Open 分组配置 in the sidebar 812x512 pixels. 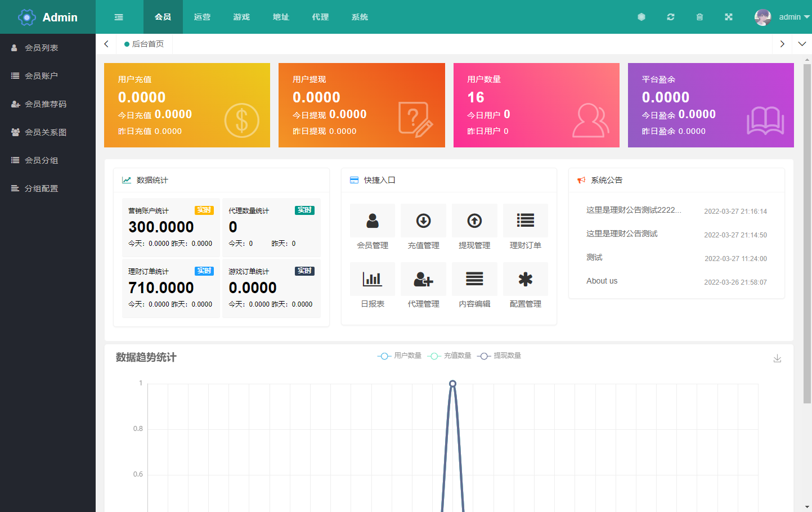[x=48, y=188]
